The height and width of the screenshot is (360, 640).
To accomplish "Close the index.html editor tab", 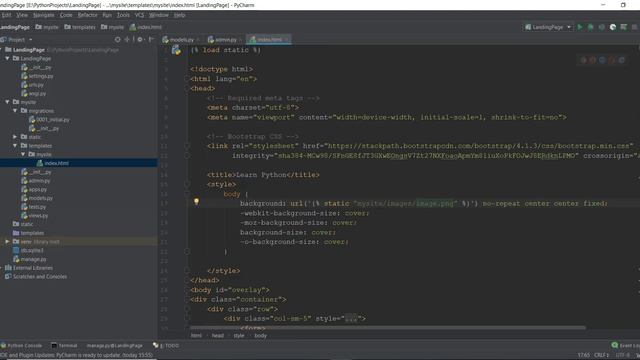I will point(287,40).
